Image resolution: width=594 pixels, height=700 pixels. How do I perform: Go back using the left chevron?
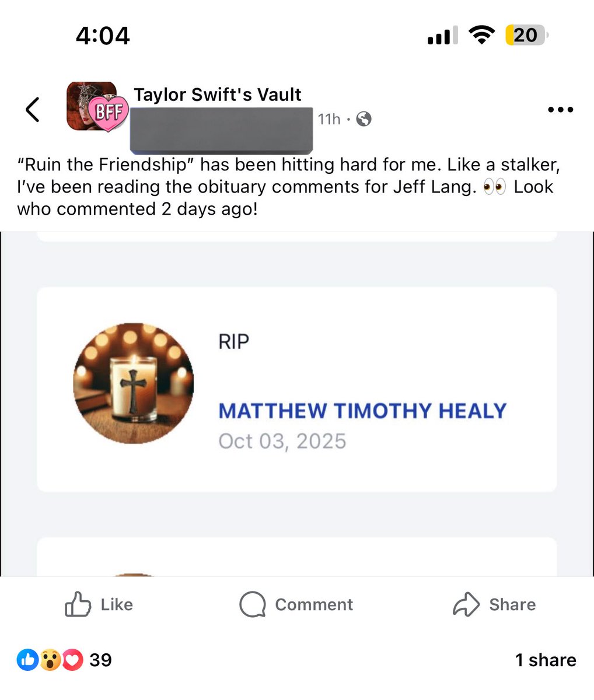(33, 109)
